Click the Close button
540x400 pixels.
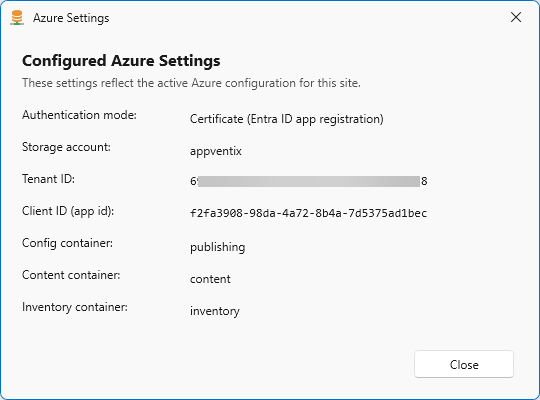[x=464, y=364]
